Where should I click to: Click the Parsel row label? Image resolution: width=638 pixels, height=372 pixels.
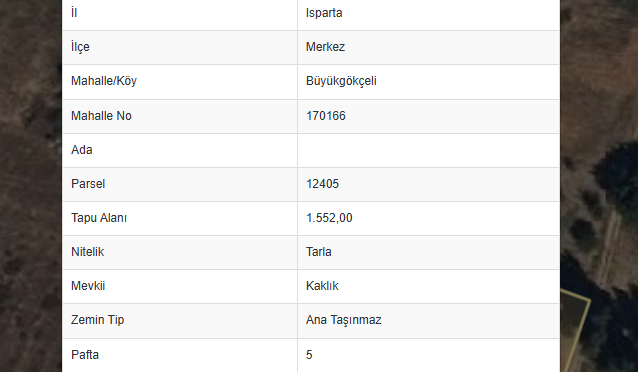88,184
